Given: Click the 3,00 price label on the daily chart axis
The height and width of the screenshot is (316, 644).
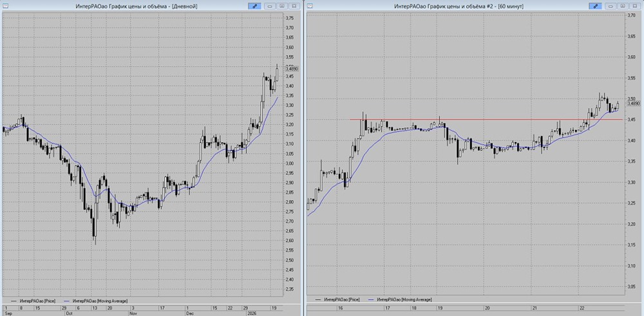Looking at the screenshot, I should click(289, 163).
